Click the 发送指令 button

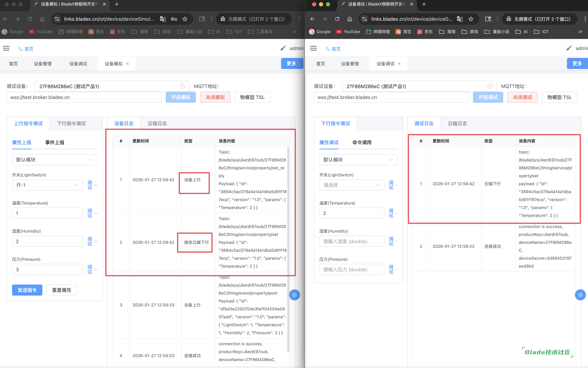point(27,290)
